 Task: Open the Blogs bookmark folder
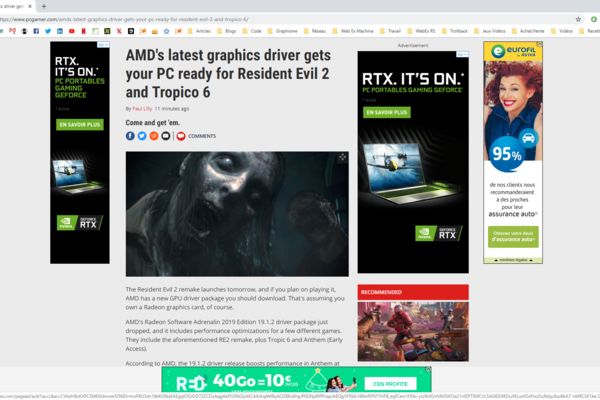(x=227, y=31)
